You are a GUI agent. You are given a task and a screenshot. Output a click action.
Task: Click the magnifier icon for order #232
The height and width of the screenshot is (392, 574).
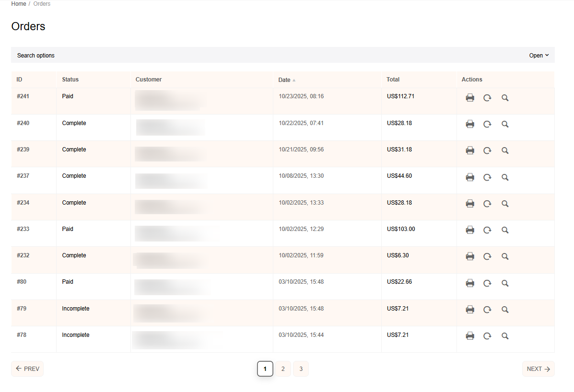(x=505, y=256)
